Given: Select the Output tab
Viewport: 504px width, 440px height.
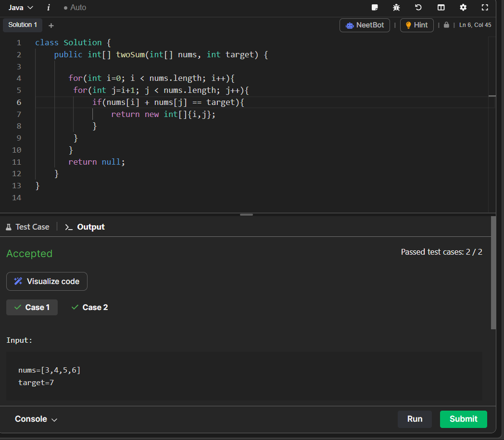Looking at the screenshot, I should click(85, 227).
